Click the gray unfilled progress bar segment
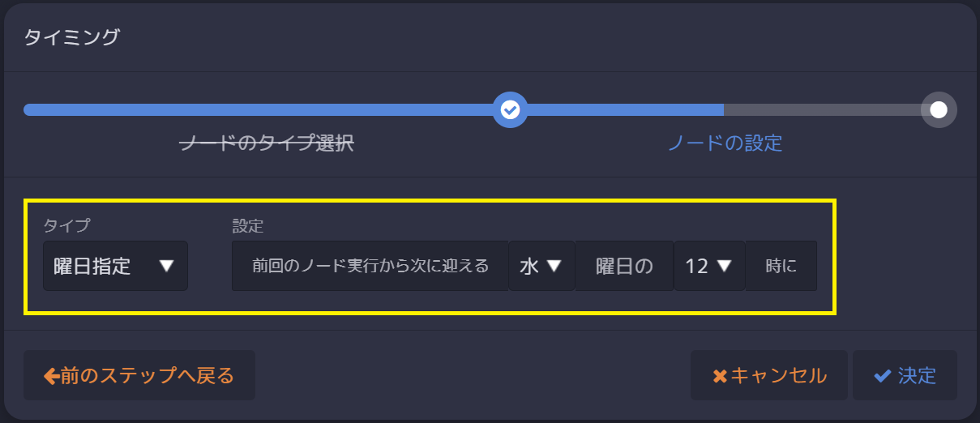980x423 pixels. [x=823, y=109]
